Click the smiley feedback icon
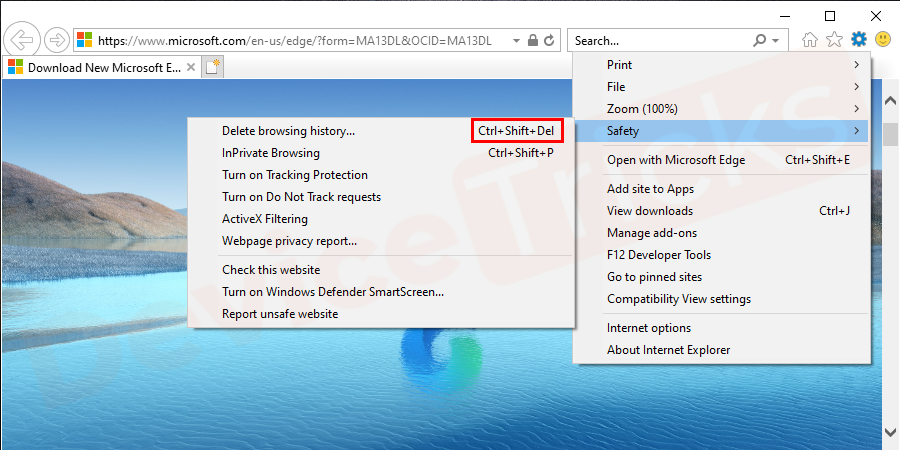The width and height of the screenshot is (900, 450). click(883, 39)
